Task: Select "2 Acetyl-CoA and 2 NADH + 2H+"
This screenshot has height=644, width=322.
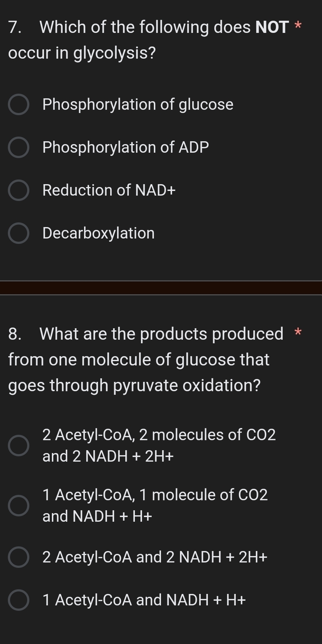Action: [19, 557]
